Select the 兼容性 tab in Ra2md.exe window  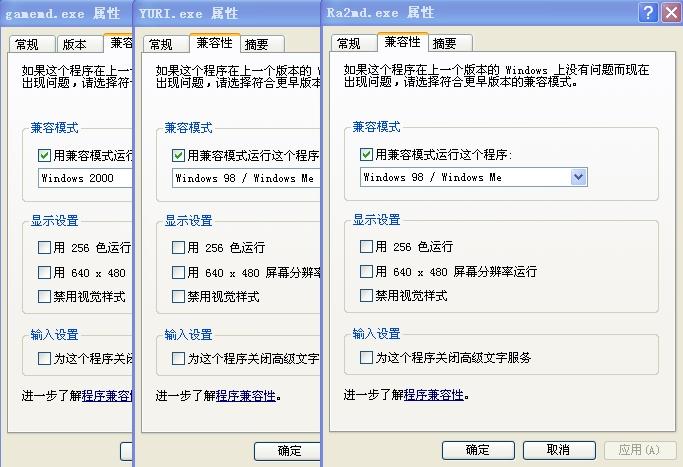[x=402, y=42]
